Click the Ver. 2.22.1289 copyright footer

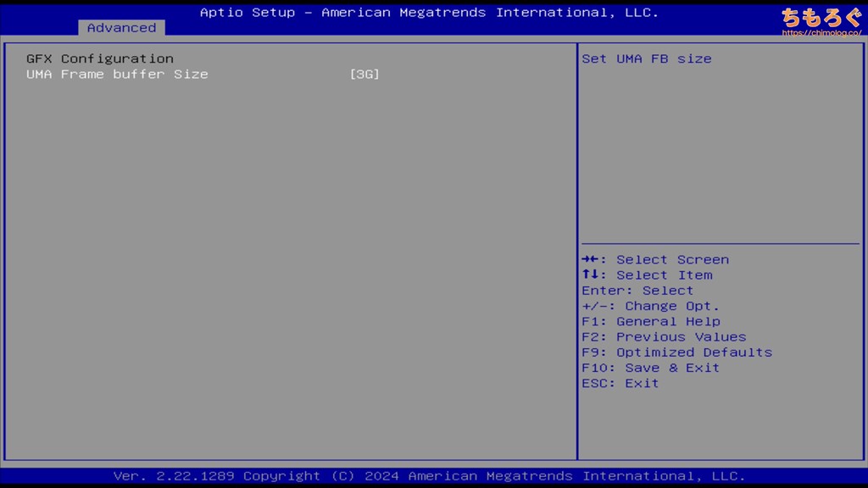[x=429, y=476]
